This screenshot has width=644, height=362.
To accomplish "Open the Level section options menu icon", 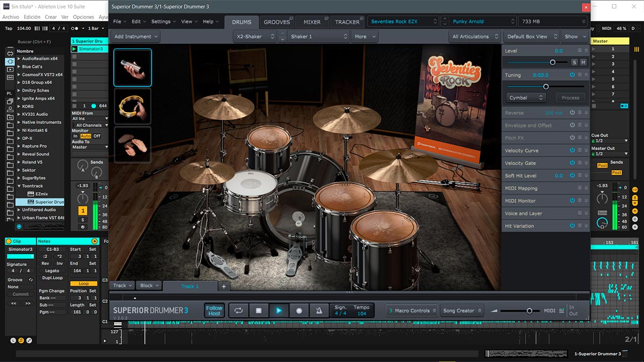I will tap(580, 50).
